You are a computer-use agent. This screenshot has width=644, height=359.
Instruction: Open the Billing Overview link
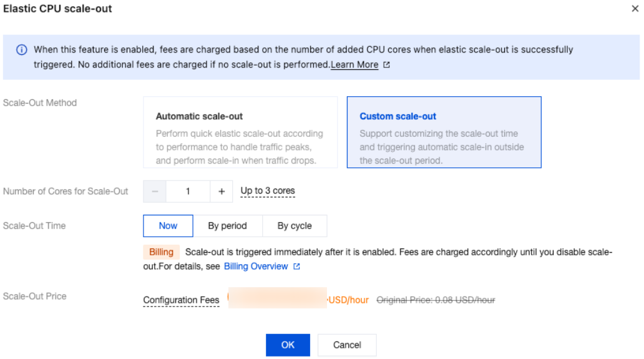pos(256,267)
